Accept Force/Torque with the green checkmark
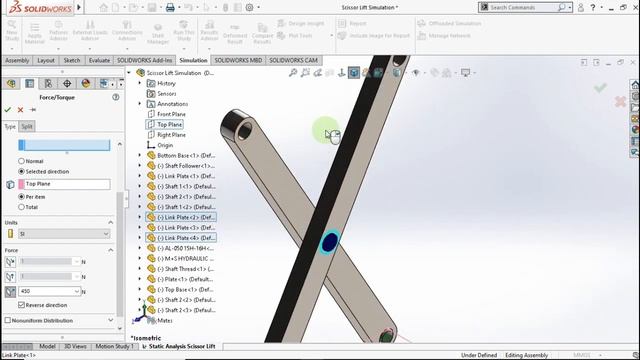 point(7,109)
